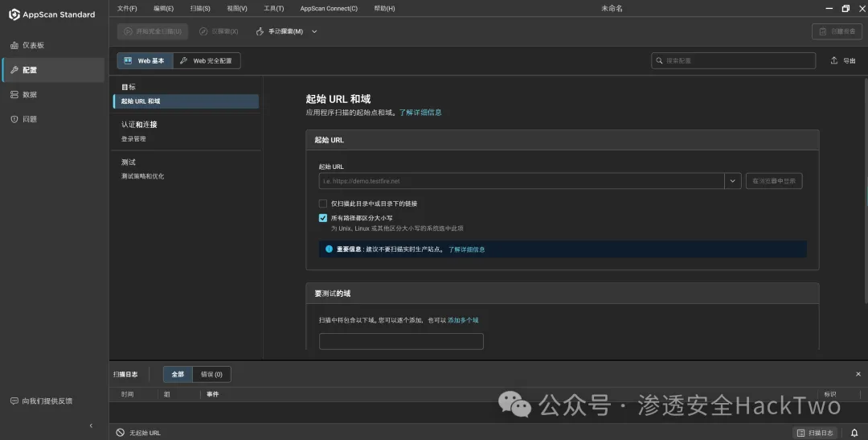868x440 pixels.
Task: Open the 视图(V) menu
Action: [237, 8]
